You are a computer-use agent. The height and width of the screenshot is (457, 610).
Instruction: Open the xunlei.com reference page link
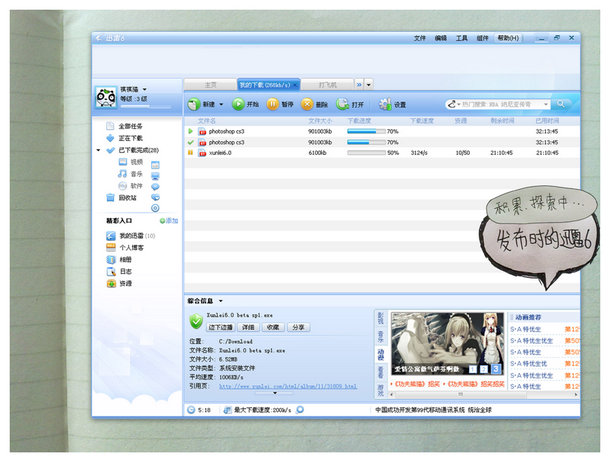288,385
